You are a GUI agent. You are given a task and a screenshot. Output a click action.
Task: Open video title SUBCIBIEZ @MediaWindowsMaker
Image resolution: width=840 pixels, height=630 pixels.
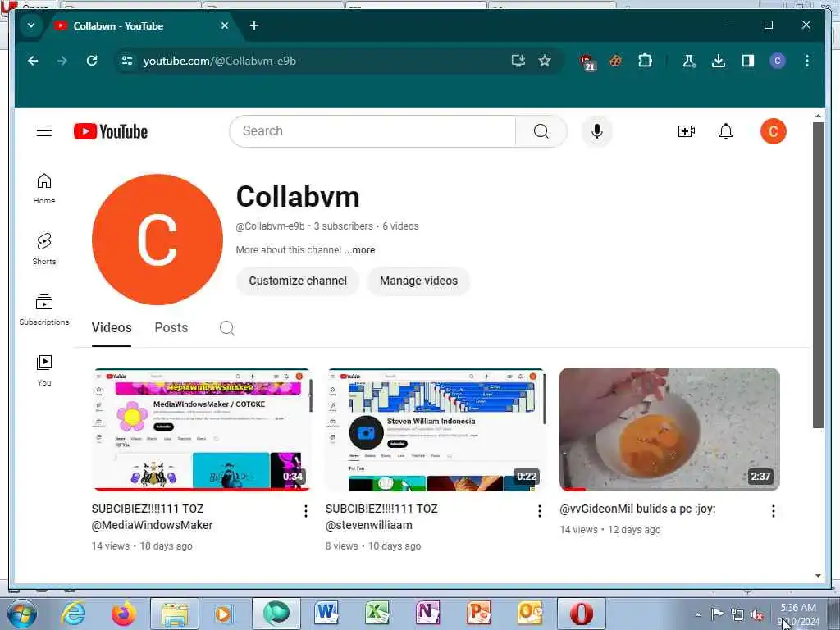point(152,517)
